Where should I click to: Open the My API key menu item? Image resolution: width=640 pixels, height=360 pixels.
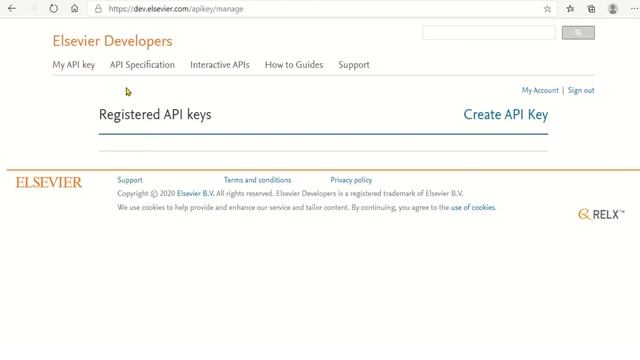(73, 65)
